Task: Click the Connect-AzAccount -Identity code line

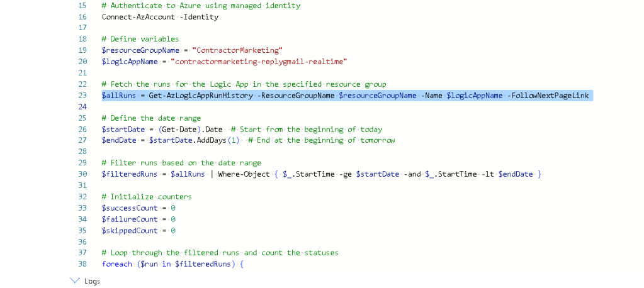Action: [160, 17]
